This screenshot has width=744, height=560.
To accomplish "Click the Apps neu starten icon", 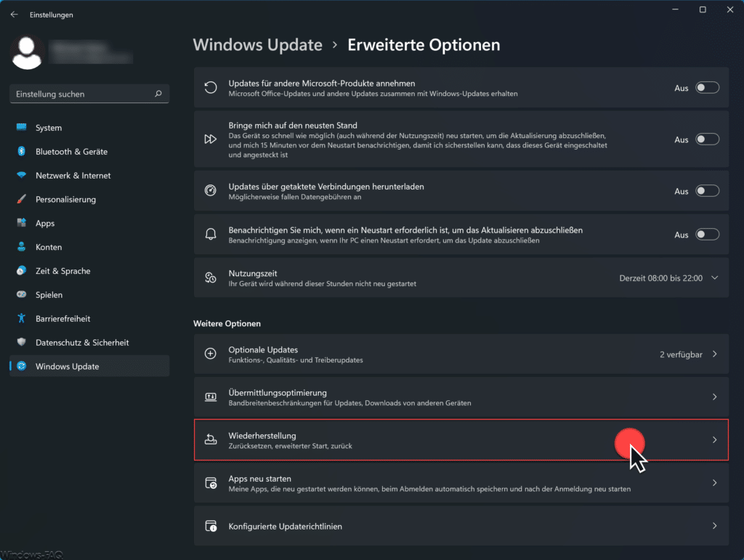I will (x=211, y=483).
